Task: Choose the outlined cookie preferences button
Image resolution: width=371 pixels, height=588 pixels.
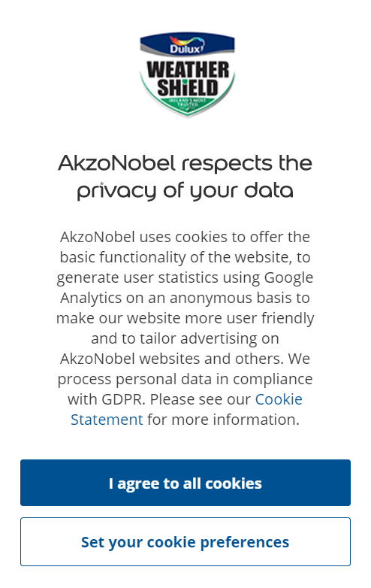Action: (185, 541)
